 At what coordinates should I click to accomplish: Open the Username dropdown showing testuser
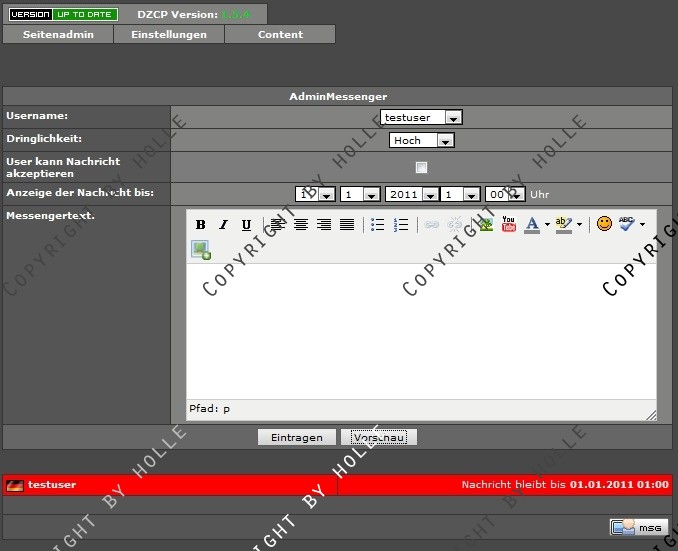pos(421,118)
